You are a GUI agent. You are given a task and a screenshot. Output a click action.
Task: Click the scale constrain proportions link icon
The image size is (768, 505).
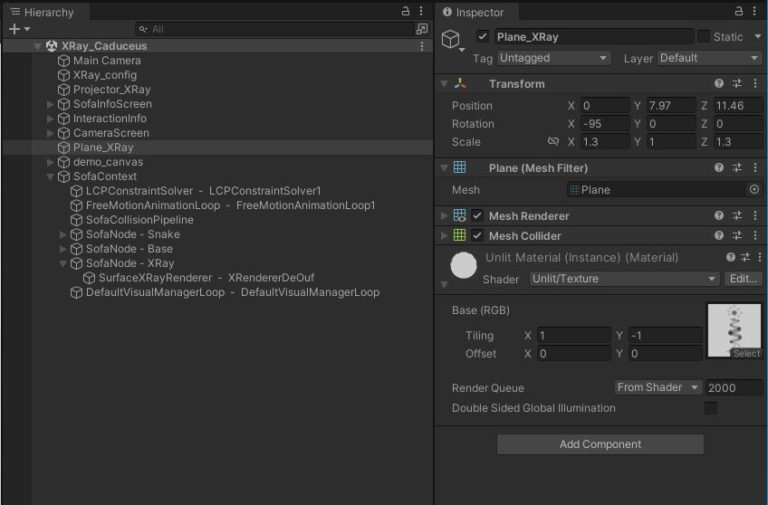[x=553, y=142]
